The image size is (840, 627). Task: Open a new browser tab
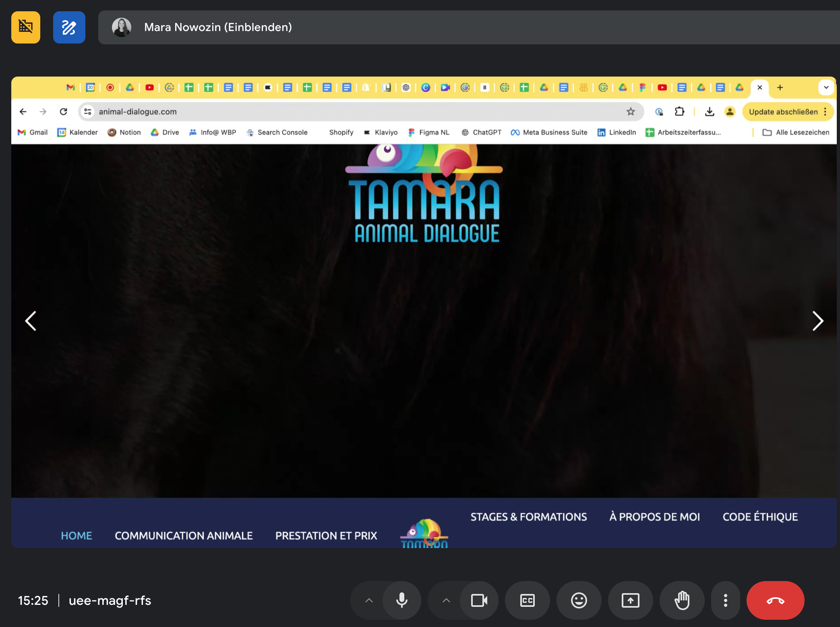pos(780,87)
